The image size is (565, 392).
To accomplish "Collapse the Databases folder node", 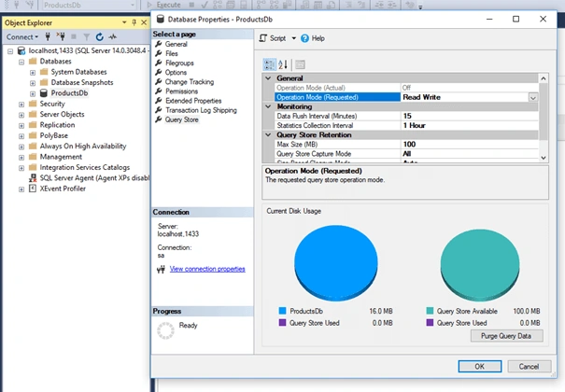I will pos(21,62).
